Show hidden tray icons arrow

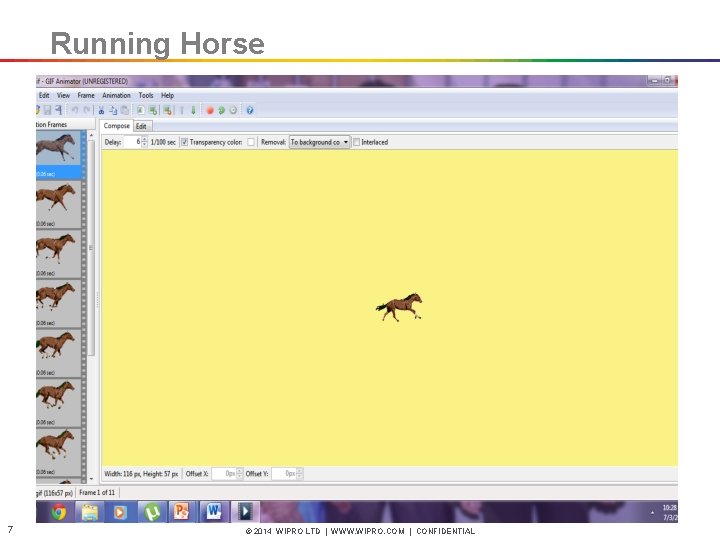(x=652, y=512)
